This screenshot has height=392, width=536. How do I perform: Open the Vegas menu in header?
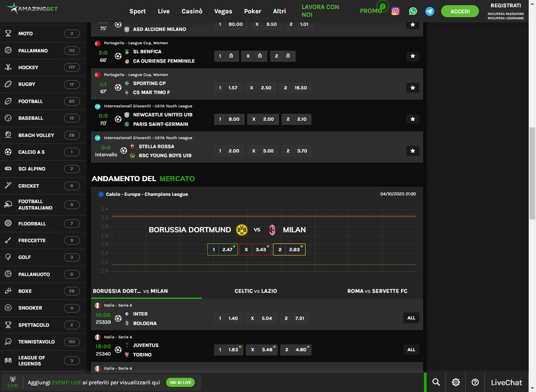(223, 11)
